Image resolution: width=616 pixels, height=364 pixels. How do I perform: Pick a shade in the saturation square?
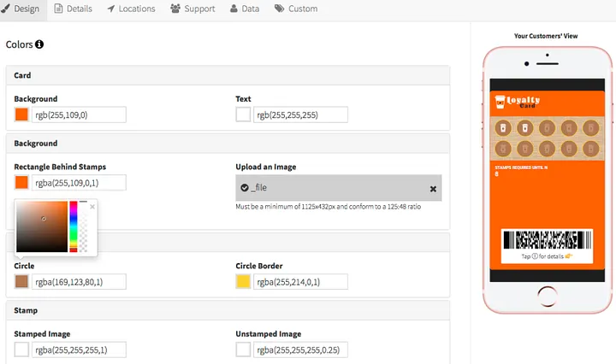point(42,226)
